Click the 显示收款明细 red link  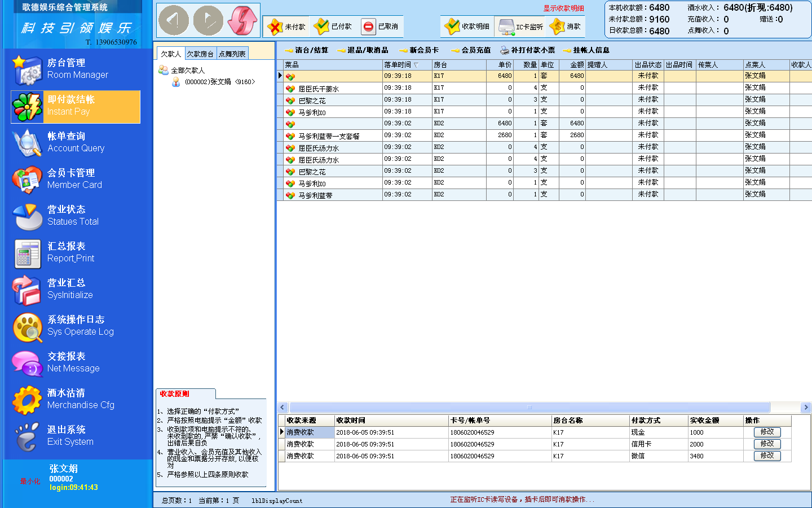pyautogui.click(x=563, y=8)
